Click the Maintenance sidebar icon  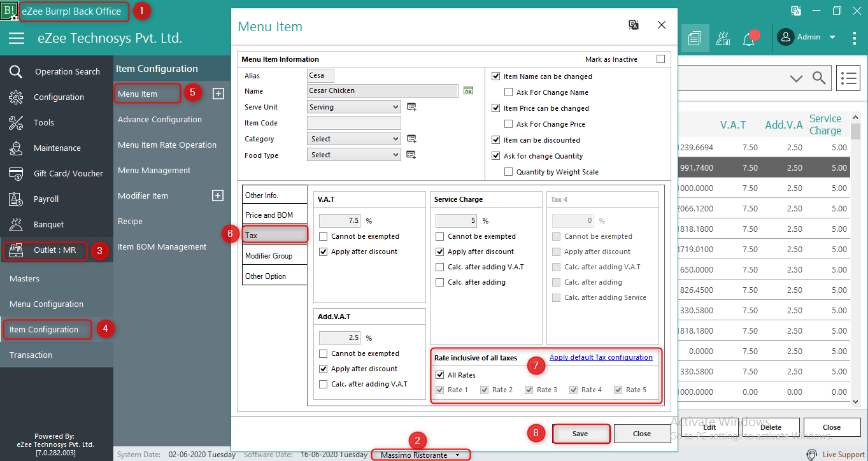coord(16,148)
